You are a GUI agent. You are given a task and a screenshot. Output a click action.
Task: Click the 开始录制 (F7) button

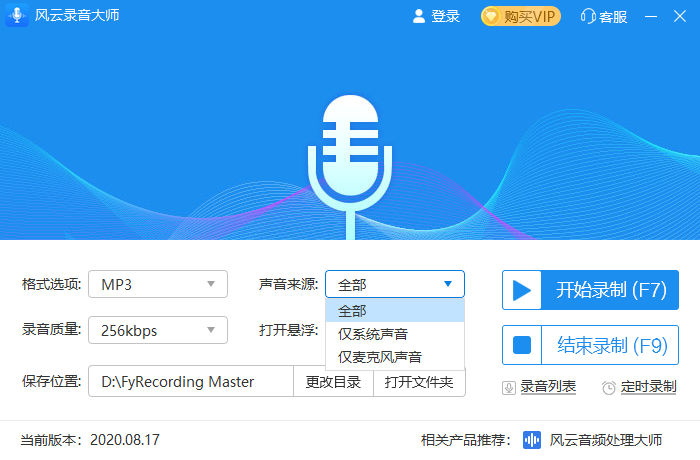590,290
